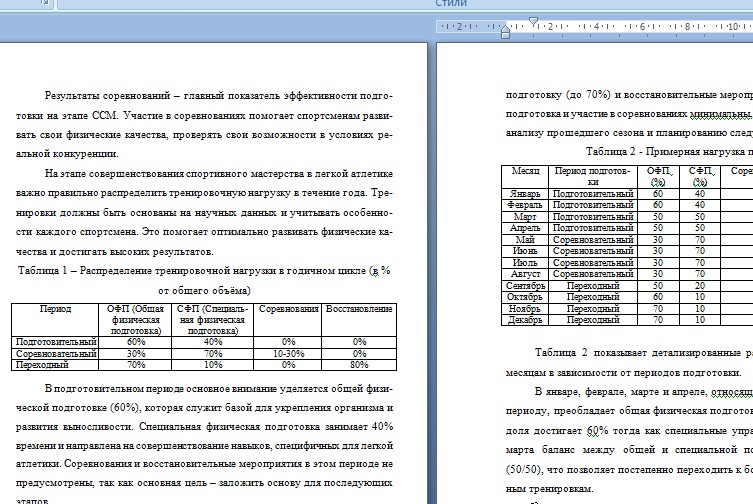Screen dimensions: 753x504
Task: Click the 'Август' cell
Action: [525, 274]
